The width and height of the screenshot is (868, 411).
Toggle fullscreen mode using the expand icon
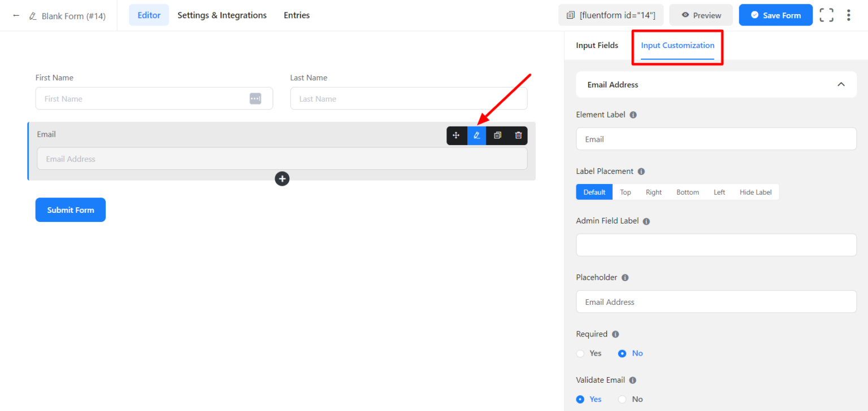826,15
